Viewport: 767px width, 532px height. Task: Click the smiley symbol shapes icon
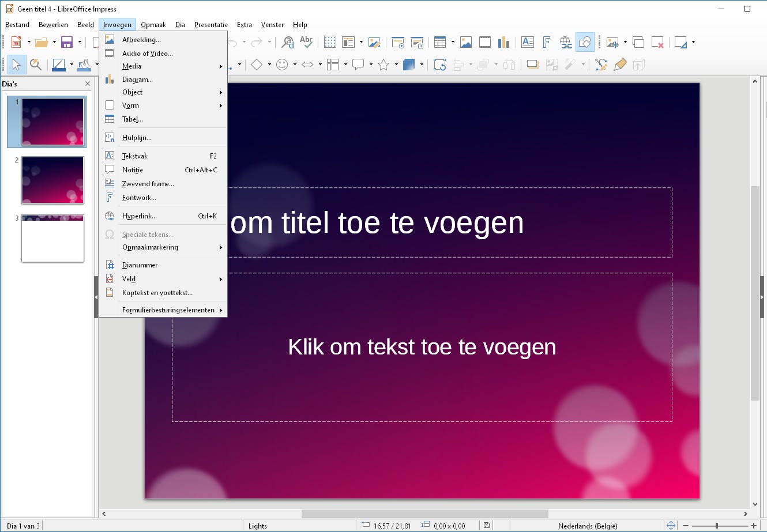282,65
